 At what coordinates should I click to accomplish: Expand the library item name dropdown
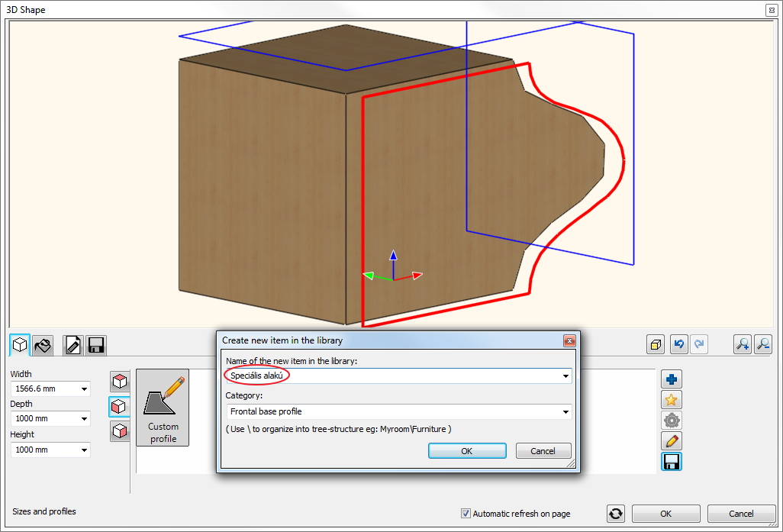click(x=565, y=376)
